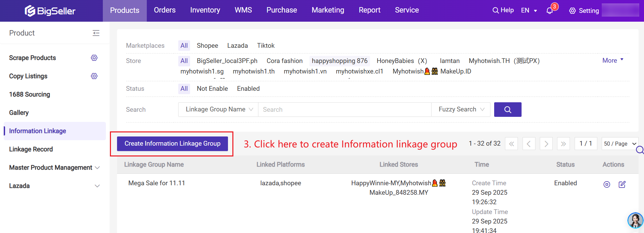Screen dimensions: 644x233
Task: Collapse the Product sidebar menu icon
Action: 96,33
